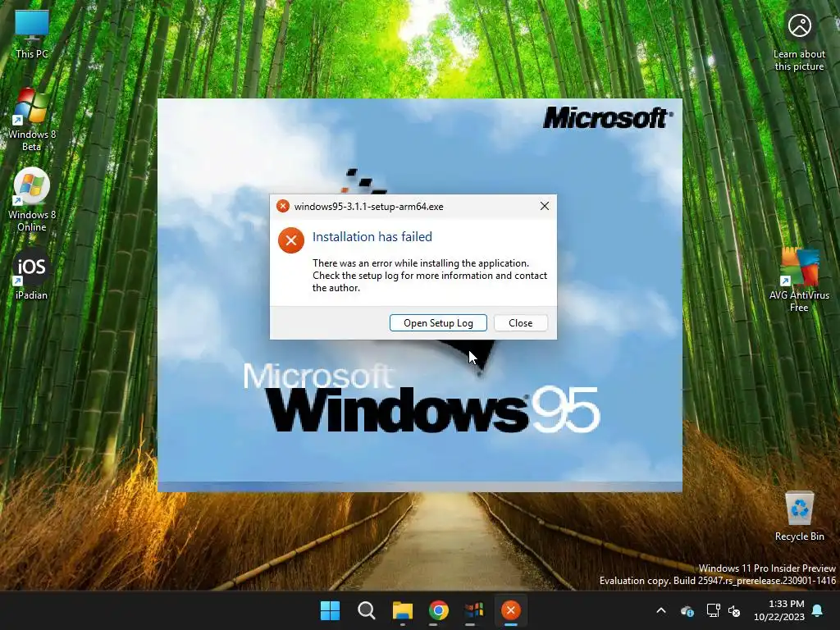This screenshot has height=630, width=840.
Task: Dismiss the error dialog using the title bar X
Action: coord(545,206)
